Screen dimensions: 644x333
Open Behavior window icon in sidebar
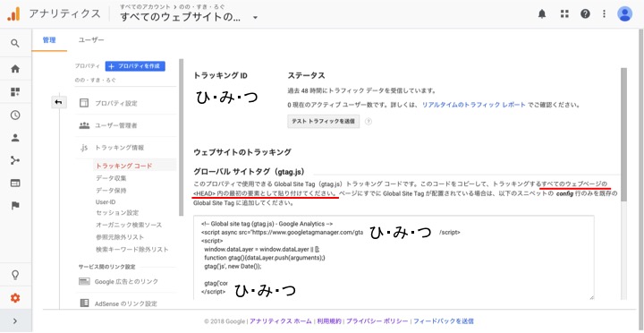(x=15, y=184)
